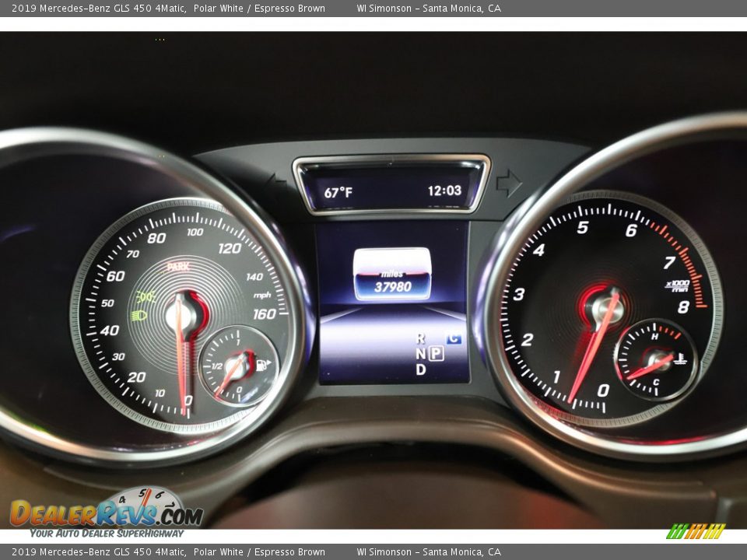Image resolution: width=747 pixels, height=560 pixels.
Task: Click the 3 mark on the tachometer
Action: (x=519, y=294)
